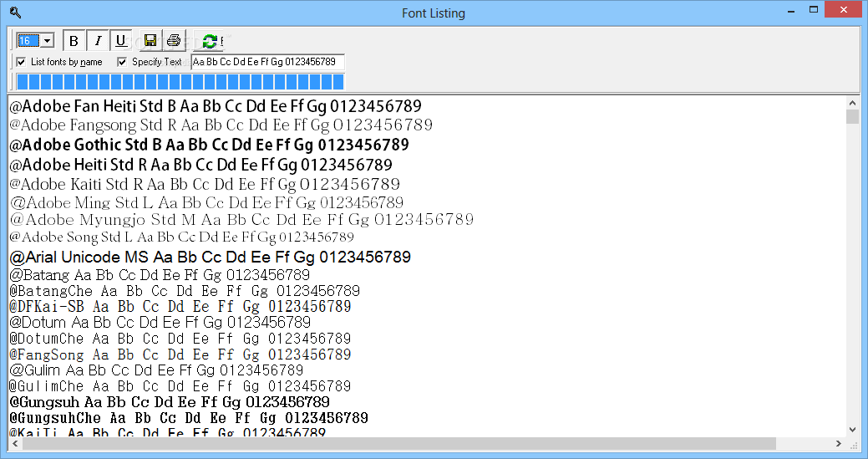Screen dimensions: 868x459
Task: Select the @GungsuhChe font line
Action: click(x=189, y=418)
